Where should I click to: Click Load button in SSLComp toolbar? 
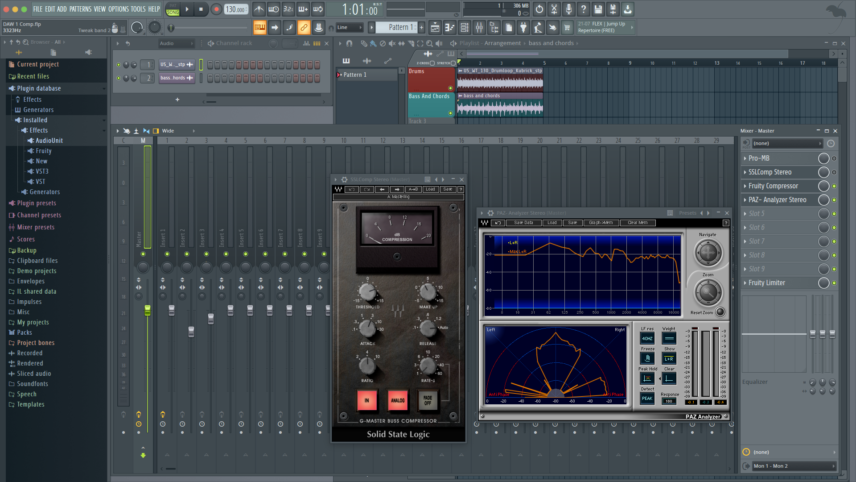point(431,189)
